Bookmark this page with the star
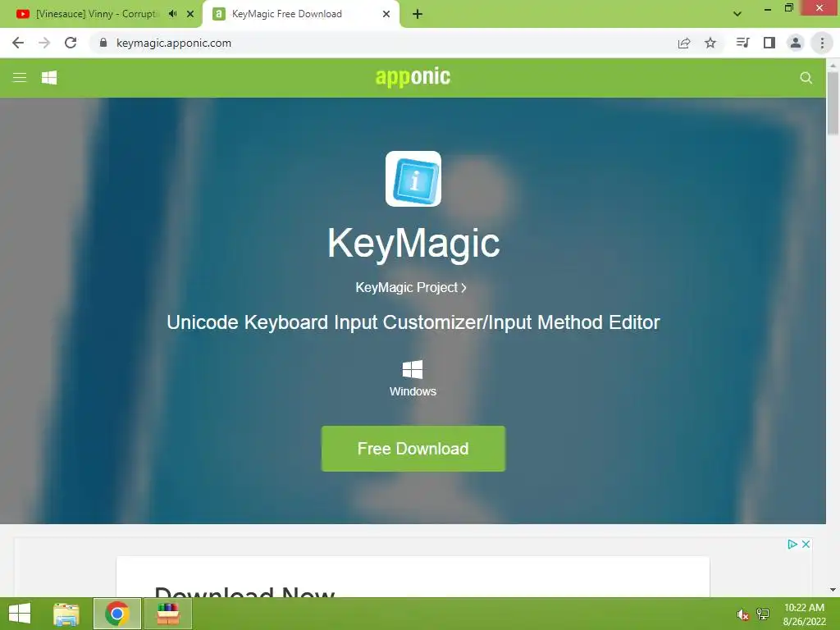 pos(710,43)
